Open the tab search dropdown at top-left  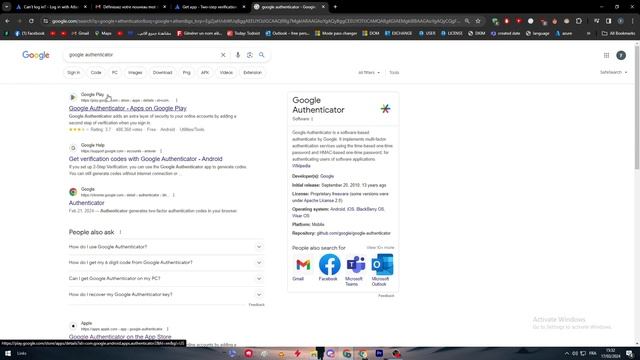click(x=7, y=7)
